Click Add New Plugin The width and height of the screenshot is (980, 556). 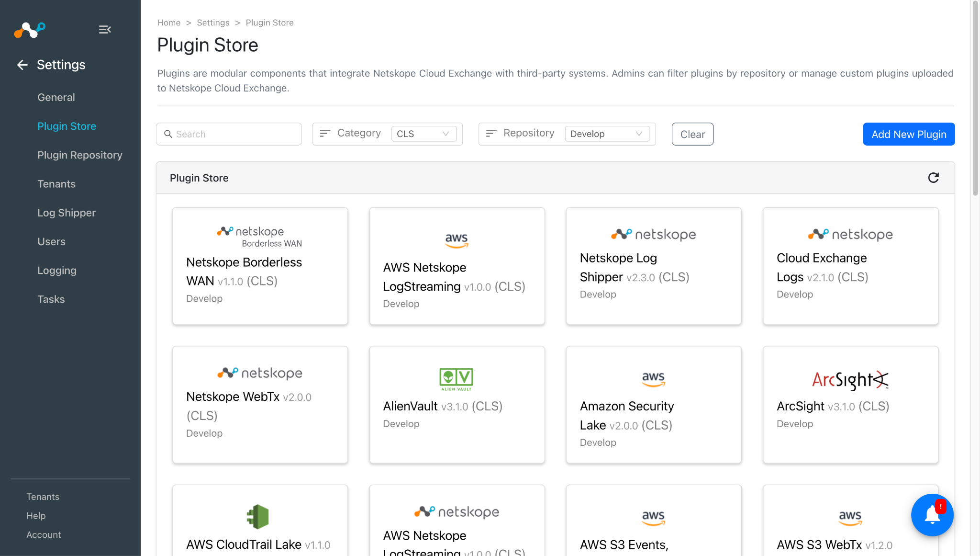(909, 134)
